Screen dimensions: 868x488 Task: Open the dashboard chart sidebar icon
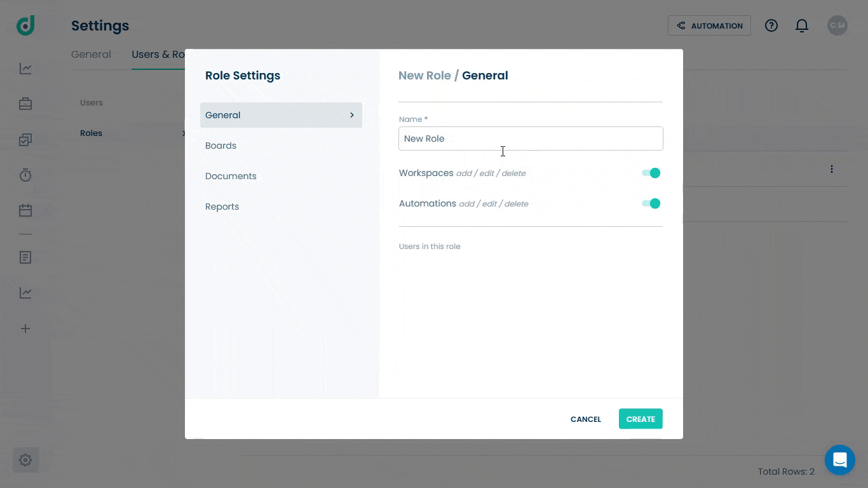coord(25,69)
